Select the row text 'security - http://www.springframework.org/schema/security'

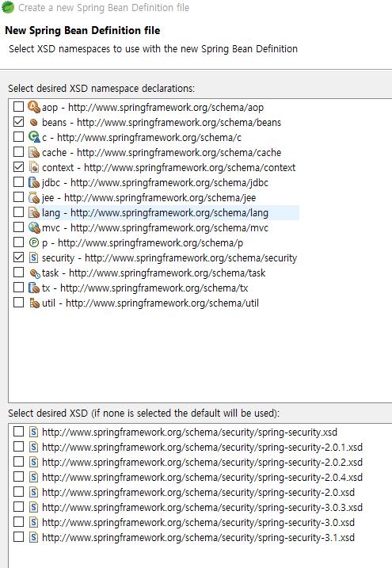[169, 258]
